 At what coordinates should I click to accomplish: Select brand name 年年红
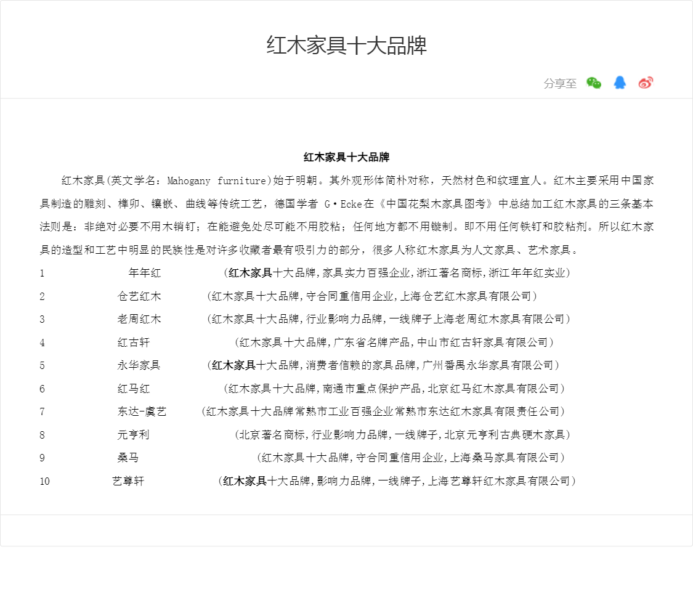(145, 273)
